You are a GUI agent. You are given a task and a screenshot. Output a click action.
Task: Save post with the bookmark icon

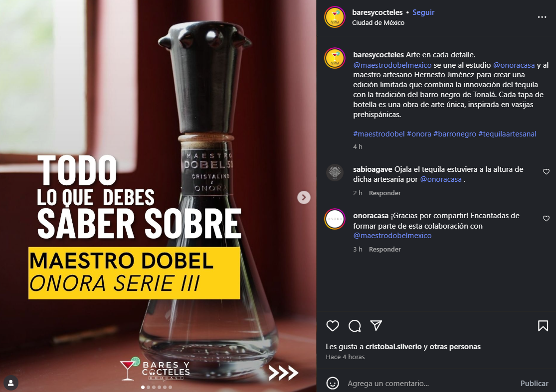(543, 326)
